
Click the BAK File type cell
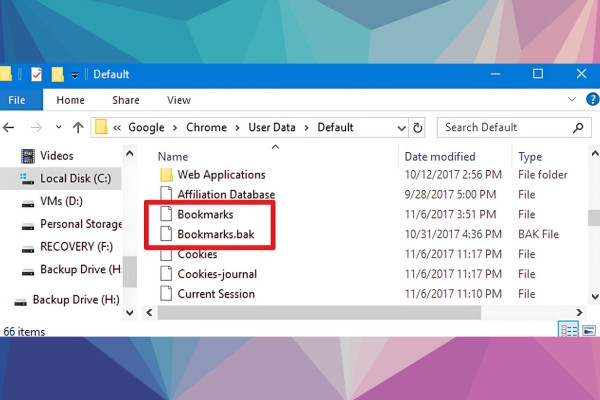538,234
